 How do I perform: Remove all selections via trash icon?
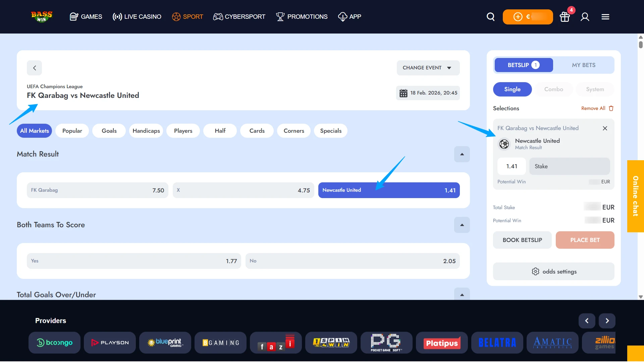tap(611, 108)
